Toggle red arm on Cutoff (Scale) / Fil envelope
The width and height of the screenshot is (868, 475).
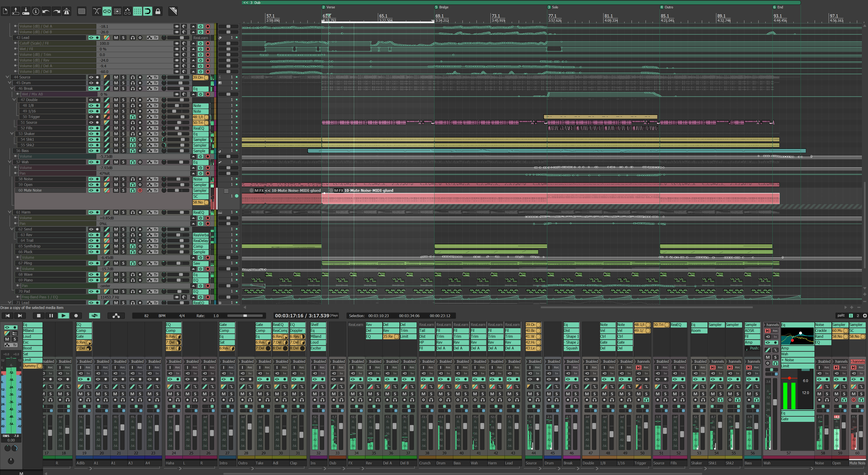pos(208,43)
